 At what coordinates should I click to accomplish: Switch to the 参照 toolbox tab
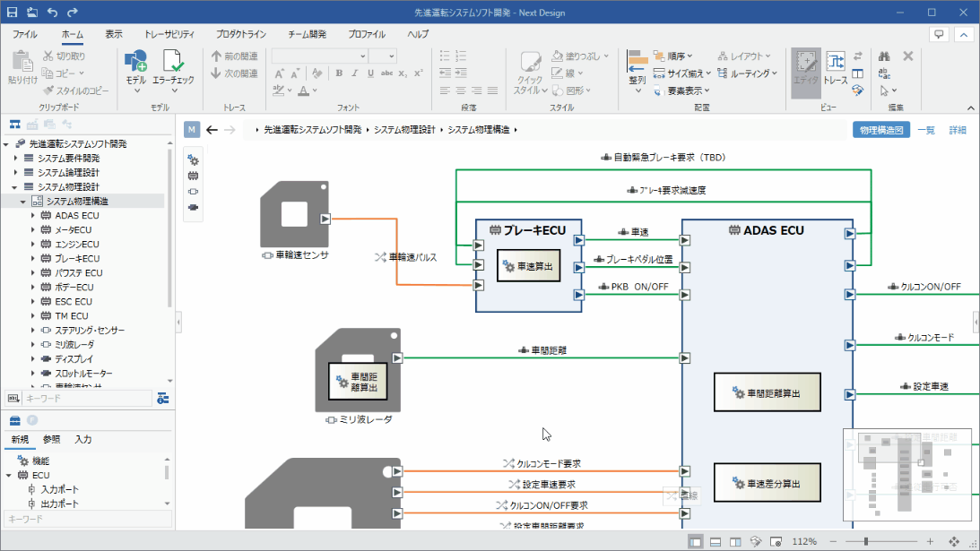[x=51, y=439]
